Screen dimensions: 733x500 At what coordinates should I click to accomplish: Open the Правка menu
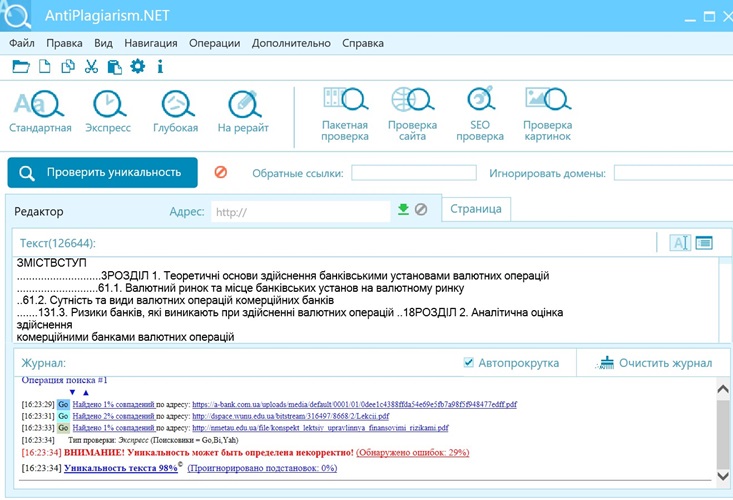64,43
